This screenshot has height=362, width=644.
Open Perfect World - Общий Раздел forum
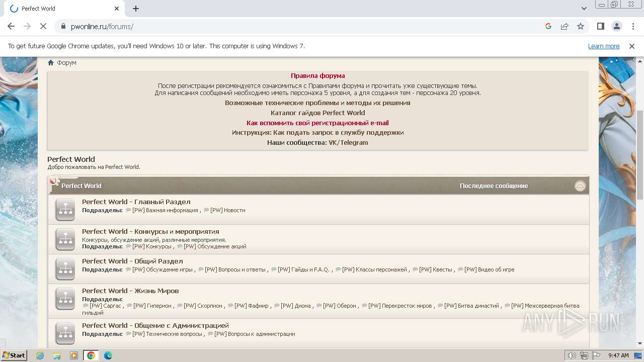(132, 261)
